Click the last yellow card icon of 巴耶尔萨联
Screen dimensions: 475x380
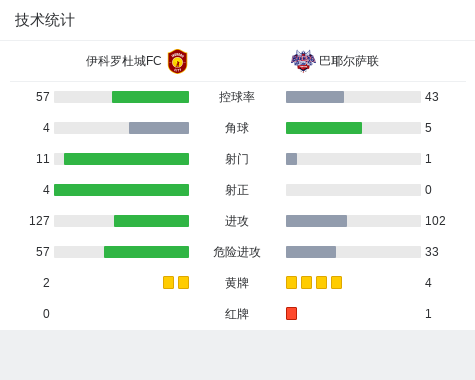tap(336, 283)
